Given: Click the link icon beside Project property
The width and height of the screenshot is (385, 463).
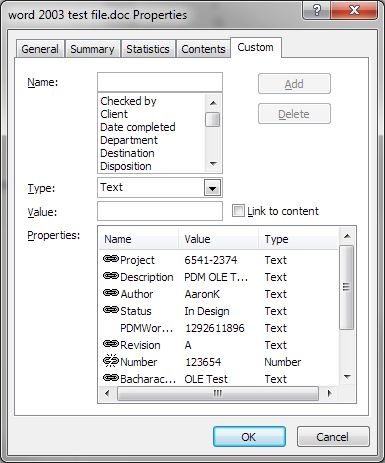Looking at the screenshot, I should pyautogui.click(x=111, y=259).
